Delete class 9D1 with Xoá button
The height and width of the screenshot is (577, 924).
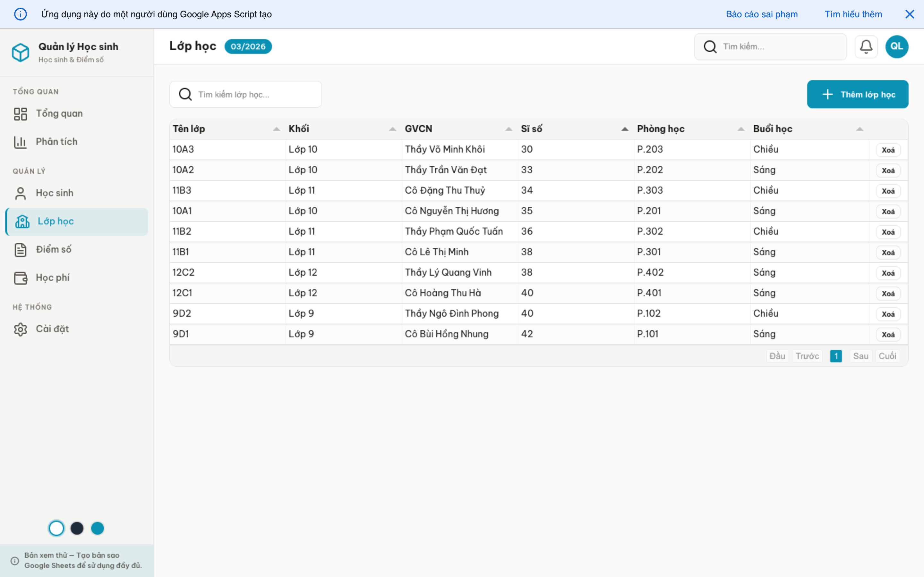888,334
